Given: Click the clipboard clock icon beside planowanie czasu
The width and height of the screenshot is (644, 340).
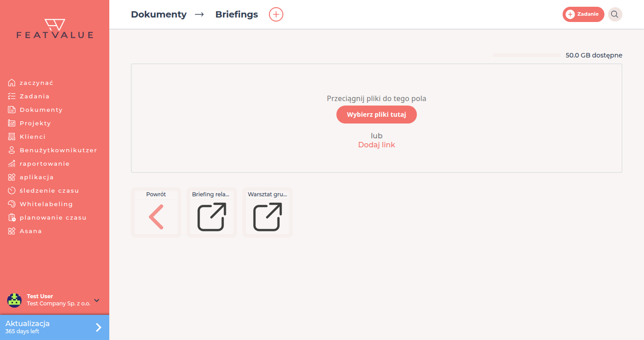Looking at the screenshot, I should [x=12, y=217].
